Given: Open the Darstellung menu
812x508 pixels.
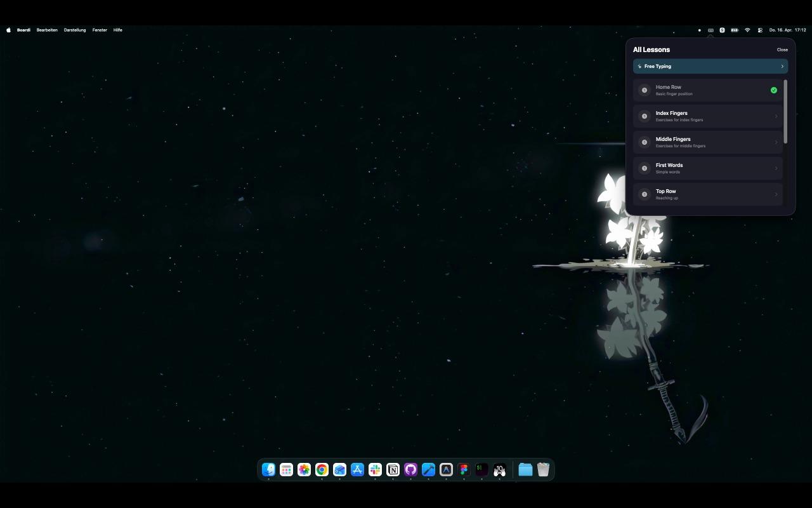Looking at the screenshot, I should coord(75,30).
